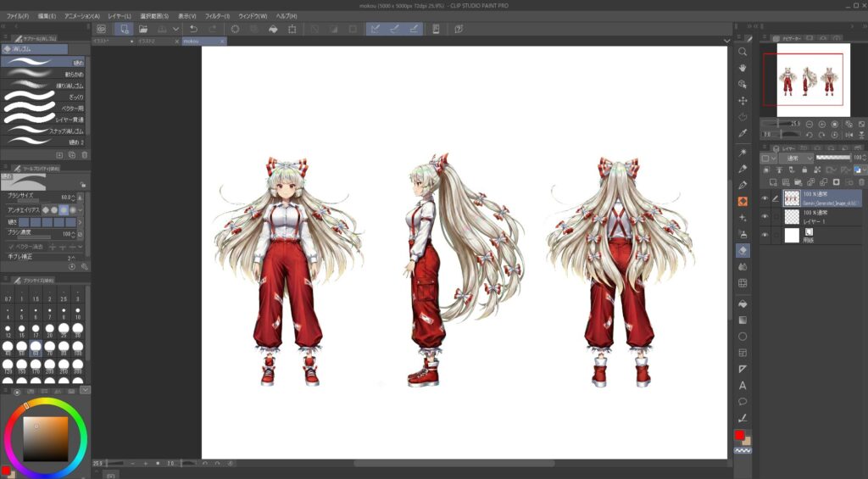This screenshot has height=479, width=868.
Task: Select the Move layer tool
Action: (x=743, y=101)
